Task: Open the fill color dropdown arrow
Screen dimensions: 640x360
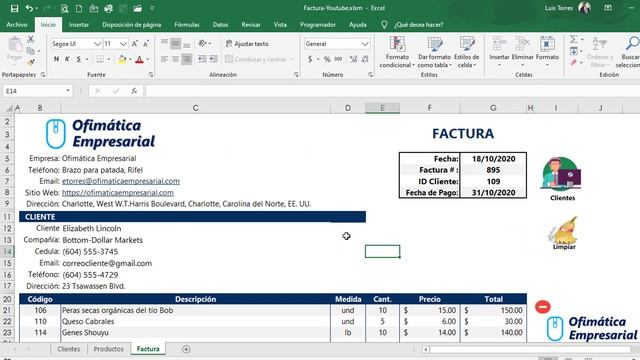Action: (x=130, y=60)
